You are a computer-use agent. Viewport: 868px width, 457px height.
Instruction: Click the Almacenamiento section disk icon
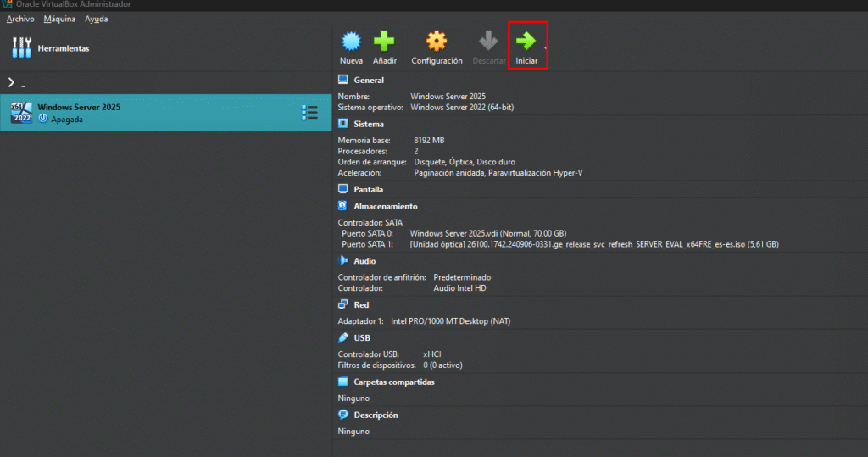(342, 206)
